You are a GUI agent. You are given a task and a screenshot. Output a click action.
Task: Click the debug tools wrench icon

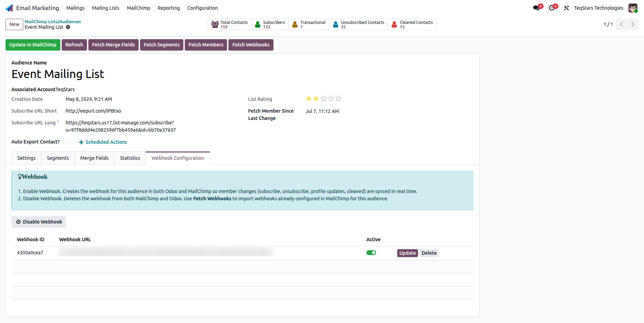pyautogui.click(x=566, y=8)
